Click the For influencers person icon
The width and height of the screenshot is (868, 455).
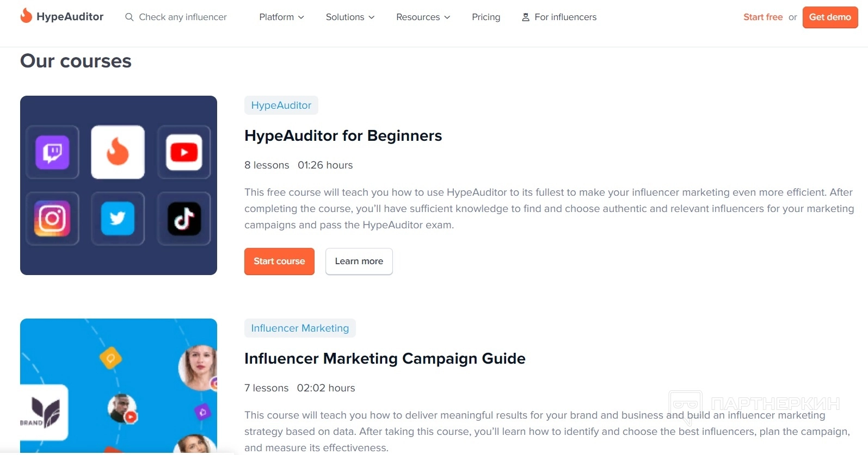point(526,17)
